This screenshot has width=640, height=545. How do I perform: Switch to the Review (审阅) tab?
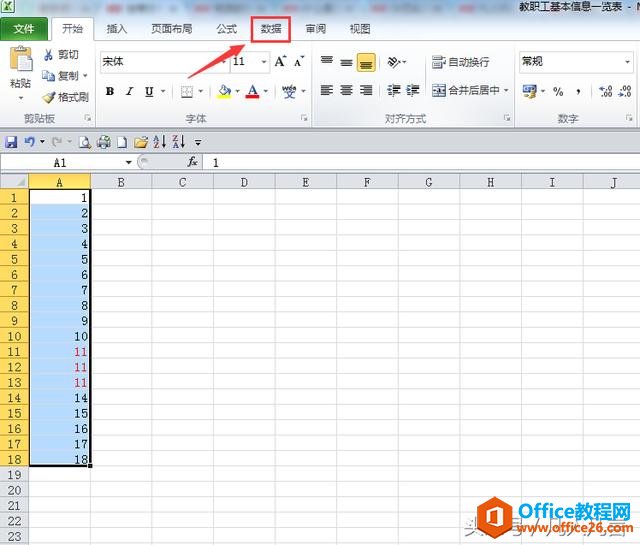(316, 29)
